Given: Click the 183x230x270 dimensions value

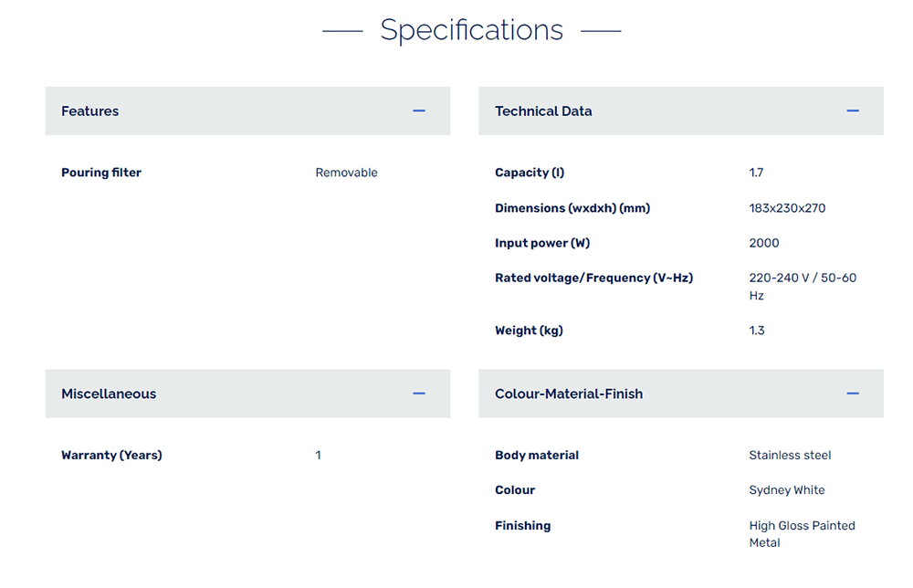Looking at the screenshot, I should [787, 208].
